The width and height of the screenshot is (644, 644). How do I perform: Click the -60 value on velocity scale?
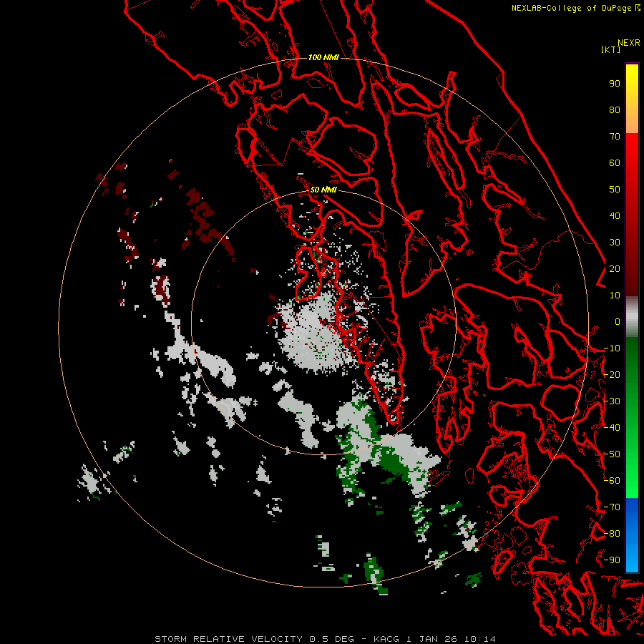(x=612, y=481)
